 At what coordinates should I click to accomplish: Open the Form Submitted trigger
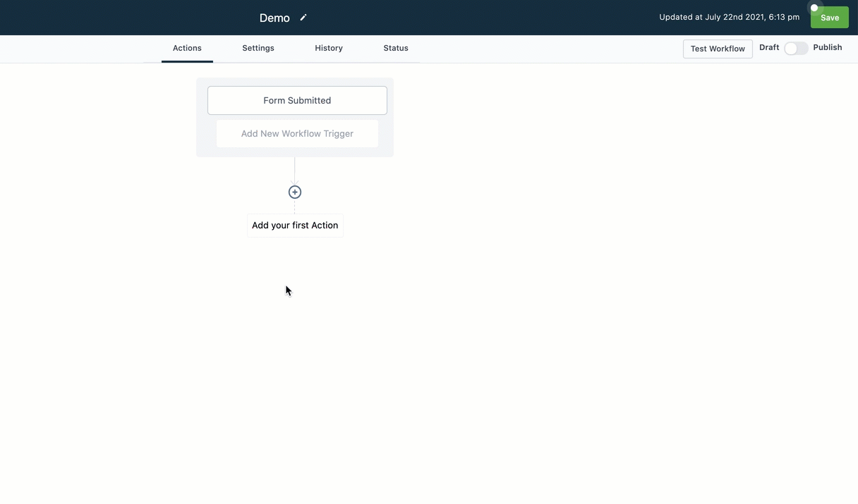click(x=297, y=101)
